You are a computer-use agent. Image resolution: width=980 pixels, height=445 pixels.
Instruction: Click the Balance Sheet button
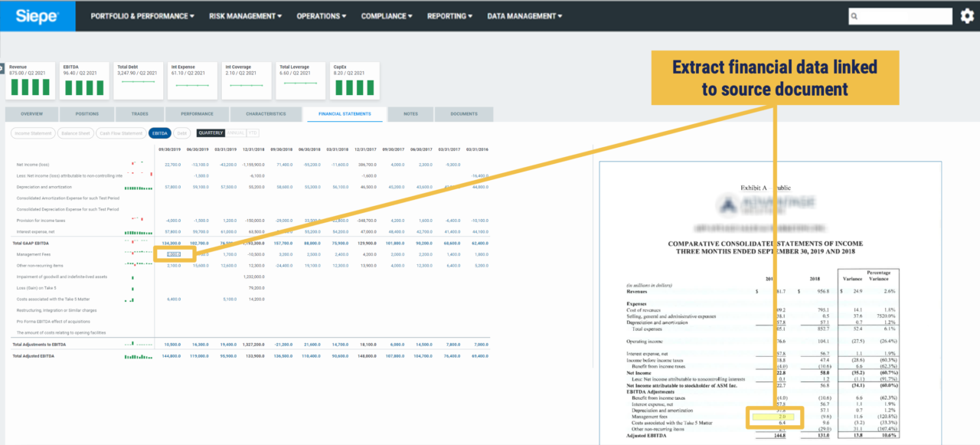point(75,133)
